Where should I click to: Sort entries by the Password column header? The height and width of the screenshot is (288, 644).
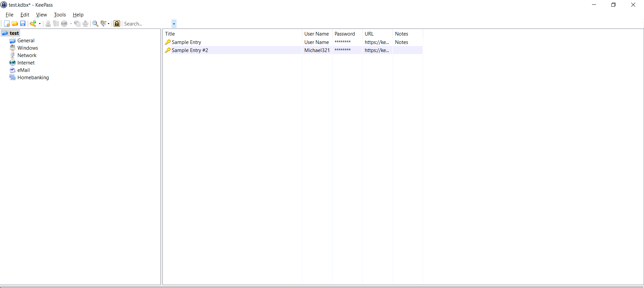click(347, 34)
